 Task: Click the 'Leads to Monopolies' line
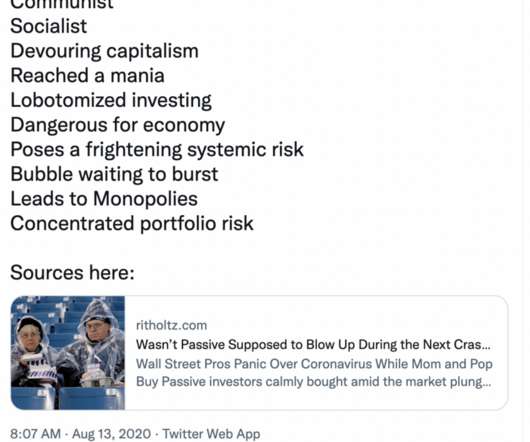(x=104, y=199)
